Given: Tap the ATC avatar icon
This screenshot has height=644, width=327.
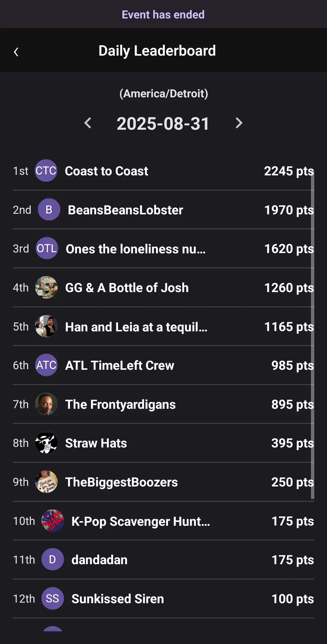Looking at the screenshot, I should click(46, 365).
